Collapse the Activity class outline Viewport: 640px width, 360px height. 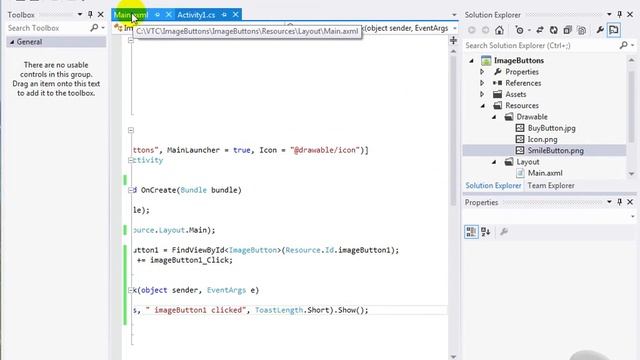coord(131,160)
